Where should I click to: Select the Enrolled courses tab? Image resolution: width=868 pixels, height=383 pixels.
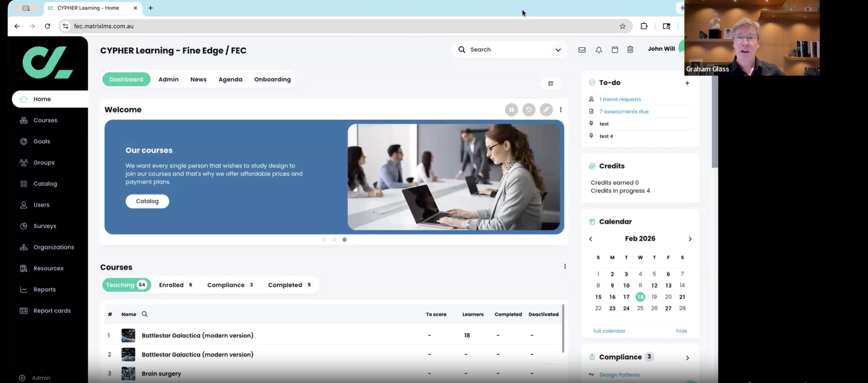pos(175,285)
